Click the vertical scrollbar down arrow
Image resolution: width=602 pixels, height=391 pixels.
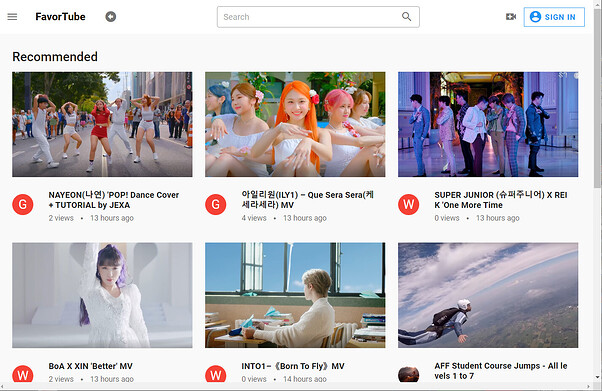click(598, 377)
